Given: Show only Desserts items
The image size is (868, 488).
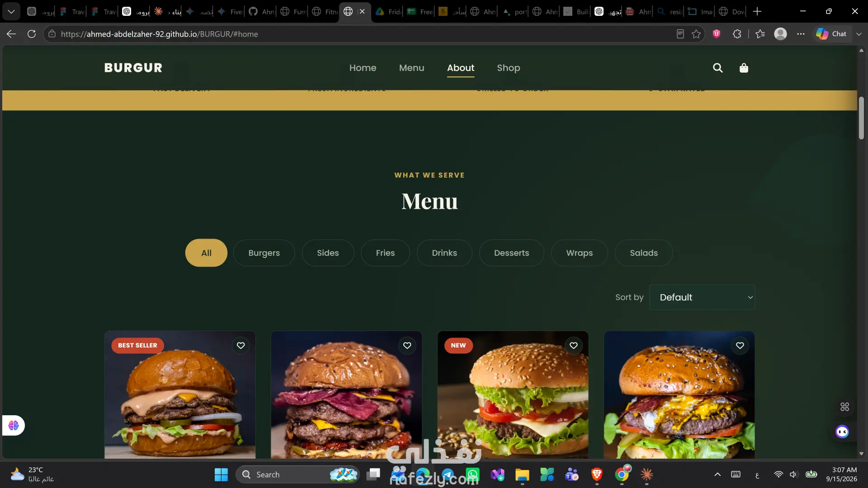Looking at the screenshot, I should click(511, 253).
